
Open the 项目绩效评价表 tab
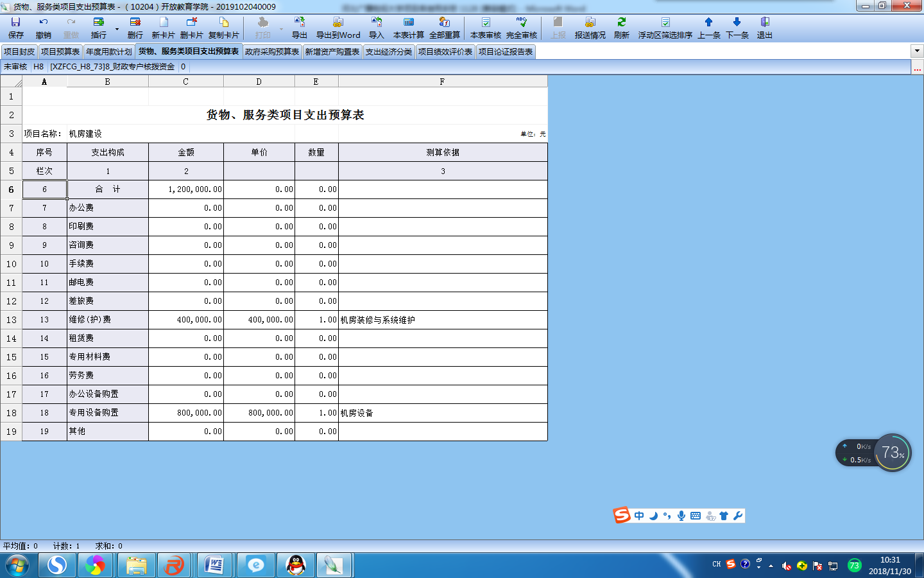tap(445, 52)
